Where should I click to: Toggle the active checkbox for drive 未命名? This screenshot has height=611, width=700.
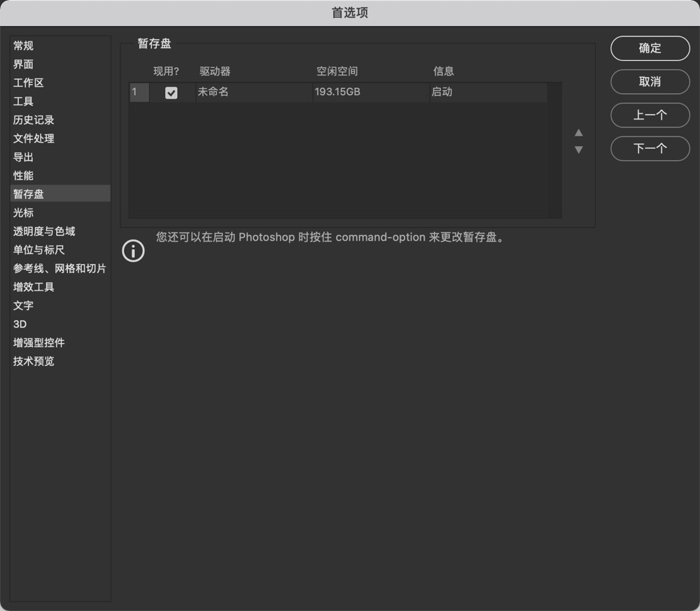171,92
